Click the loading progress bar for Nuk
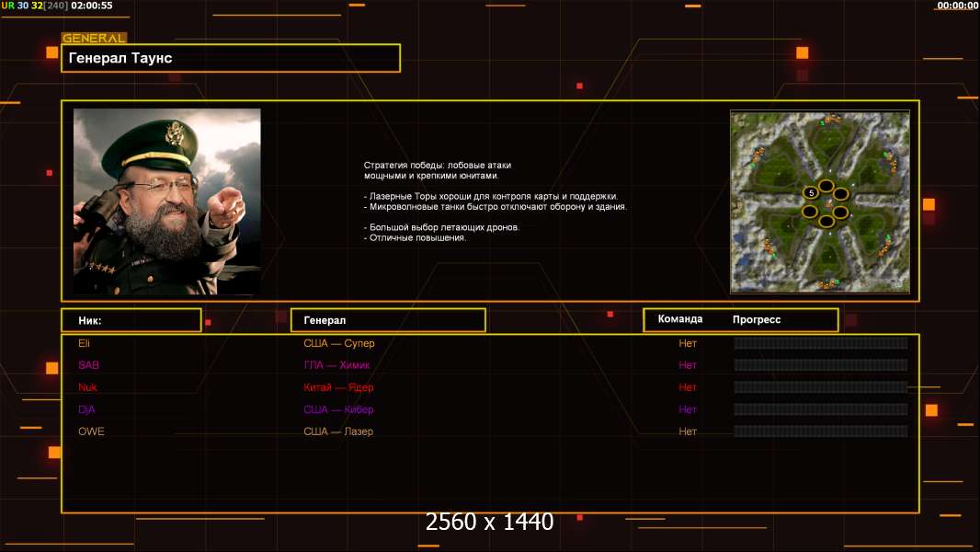 820,387
